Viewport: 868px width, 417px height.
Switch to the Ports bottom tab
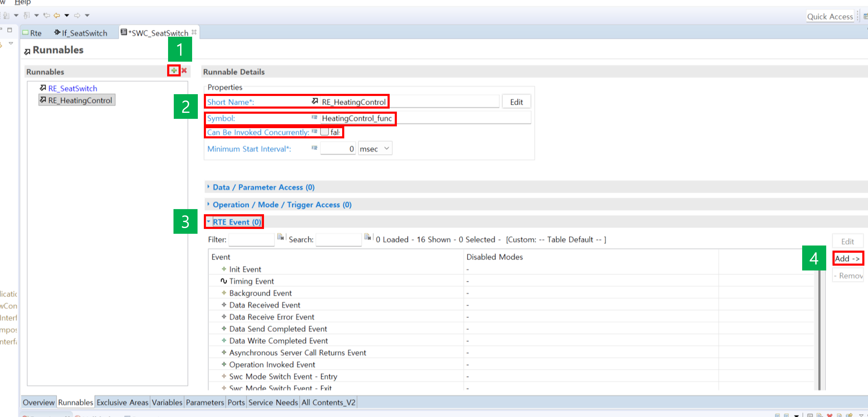click(x=236, y=402)
